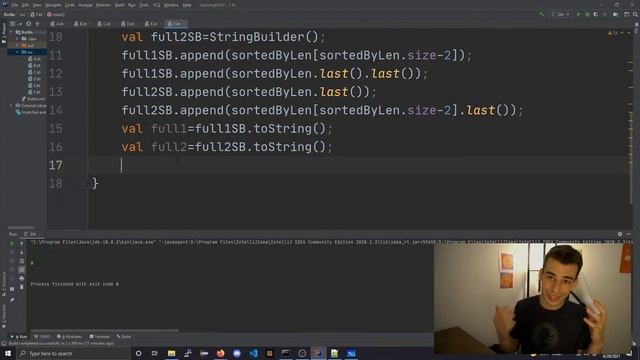Click the Windows Start button

(8, 353)
